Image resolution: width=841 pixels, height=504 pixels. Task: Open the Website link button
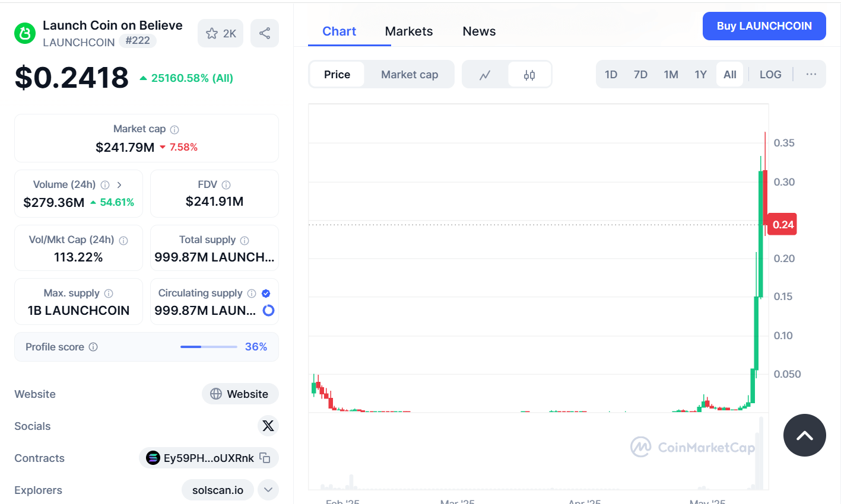(240, 394)
